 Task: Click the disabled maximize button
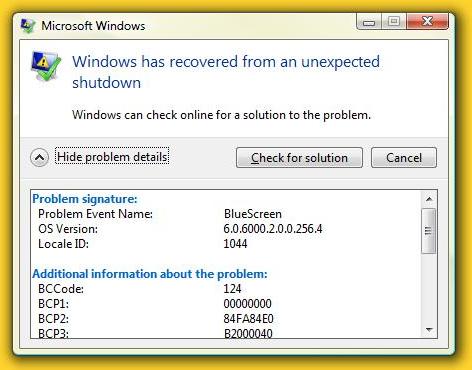(x=394, y=22)
